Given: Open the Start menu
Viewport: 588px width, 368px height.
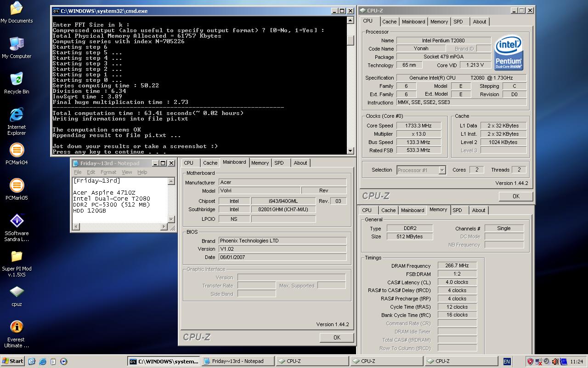Looking at the screenshot, I should (x=12, y=361).
